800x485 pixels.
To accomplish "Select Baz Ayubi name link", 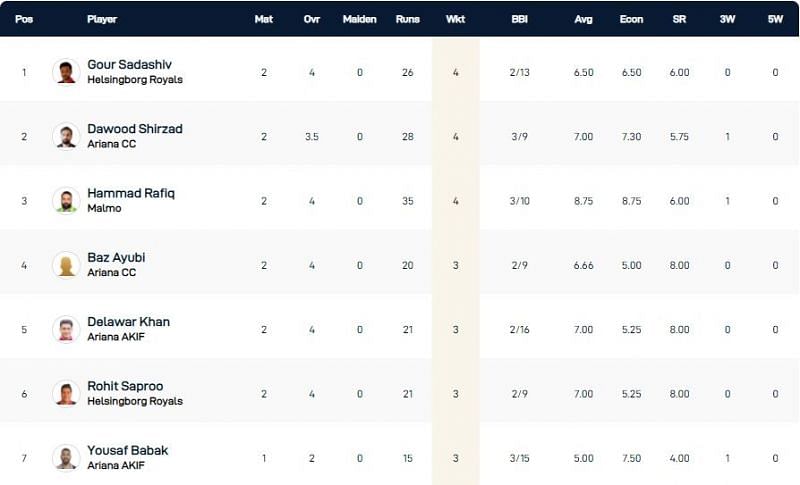I will coord(116,257).
